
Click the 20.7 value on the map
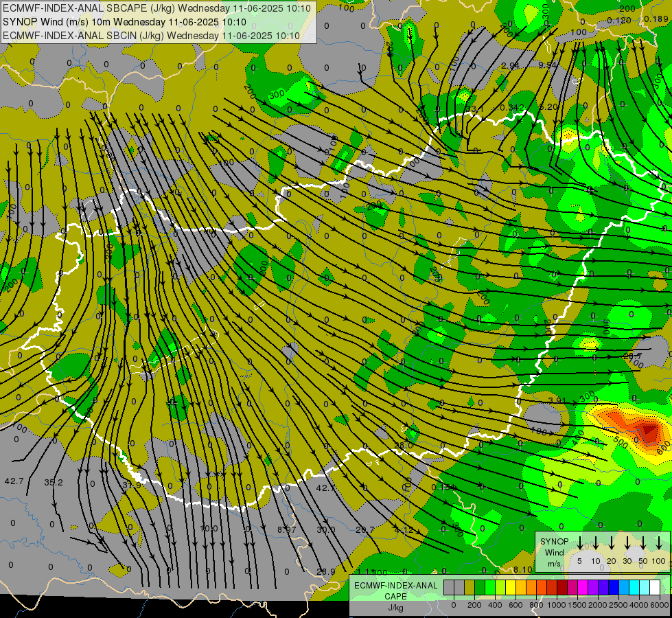(365, 529)
